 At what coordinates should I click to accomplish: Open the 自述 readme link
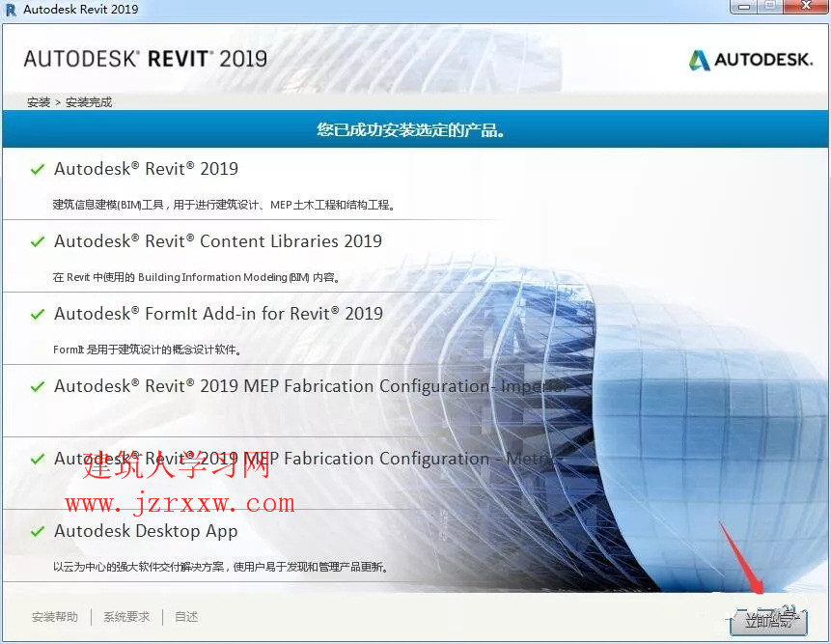point(186,616)
